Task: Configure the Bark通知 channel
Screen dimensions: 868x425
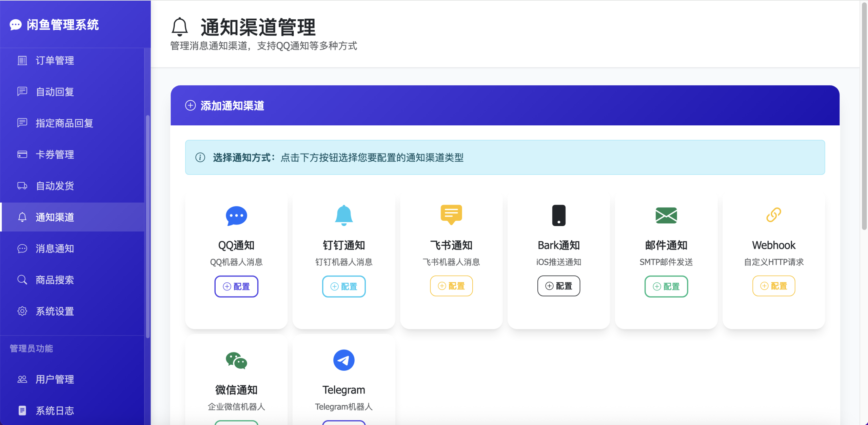Action: pyautogui.click(x=559, y=286)
